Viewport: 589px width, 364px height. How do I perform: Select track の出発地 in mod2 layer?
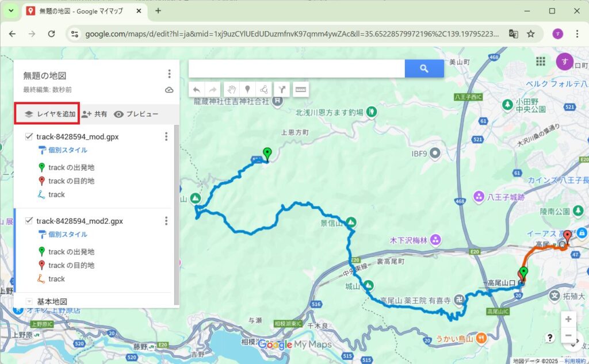(71, 252)
